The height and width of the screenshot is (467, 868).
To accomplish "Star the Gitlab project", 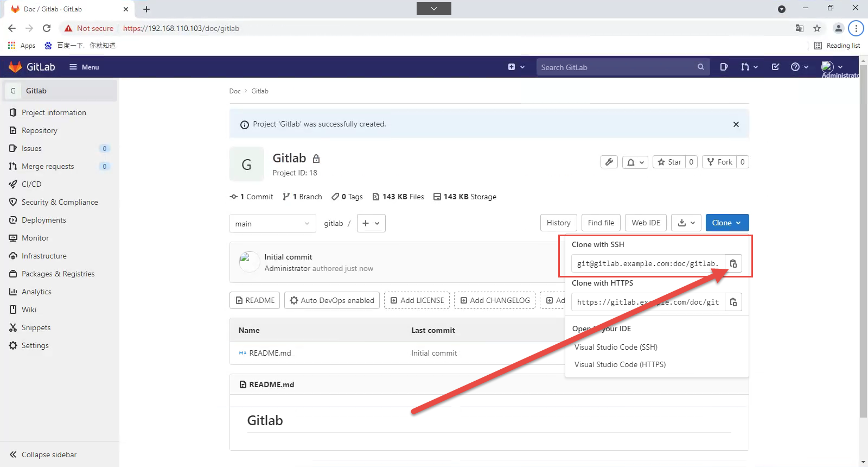I will (x=668, y=162).
